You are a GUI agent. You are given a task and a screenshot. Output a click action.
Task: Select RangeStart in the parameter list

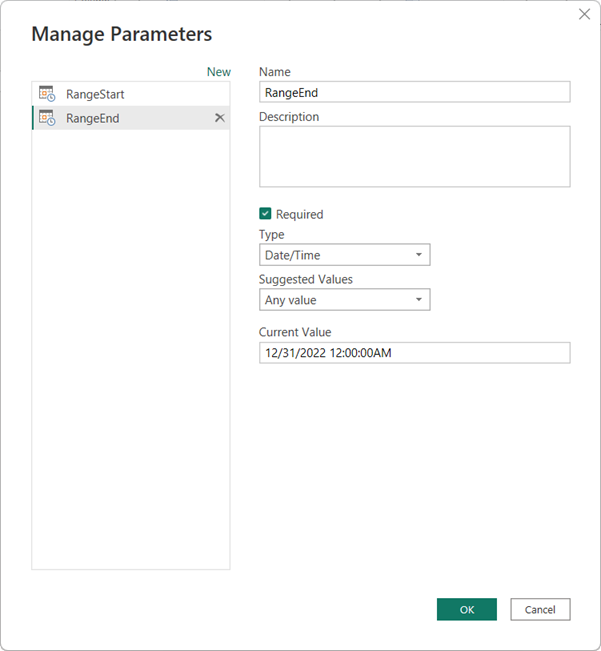coord(131,94)
